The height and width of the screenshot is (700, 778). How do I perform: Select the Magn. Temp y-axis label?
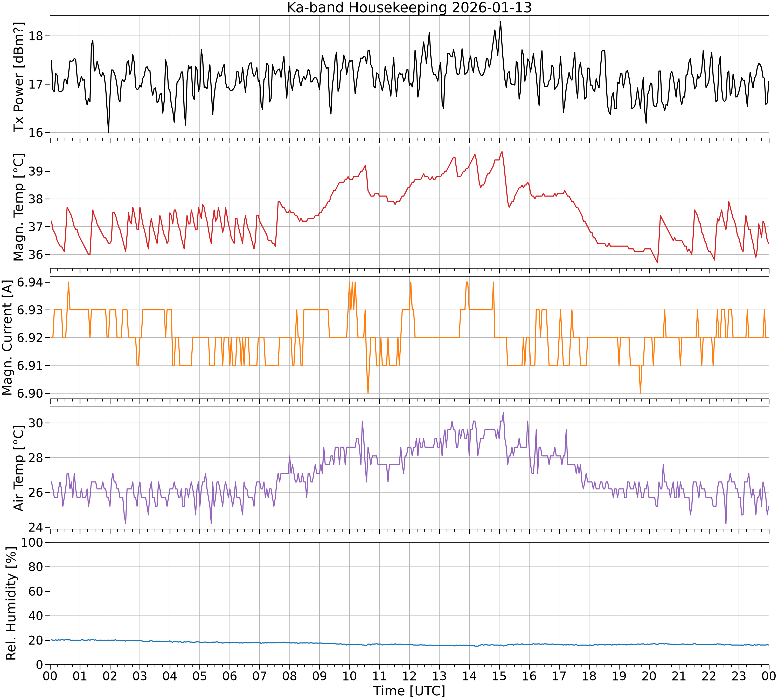click(x=18, y=207)
